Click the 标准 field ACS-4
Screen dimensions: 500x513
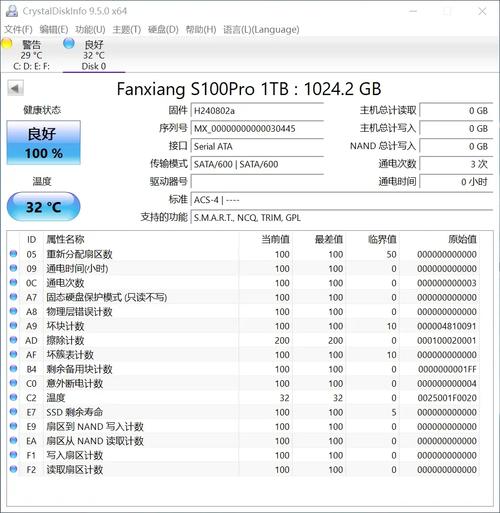342,200
